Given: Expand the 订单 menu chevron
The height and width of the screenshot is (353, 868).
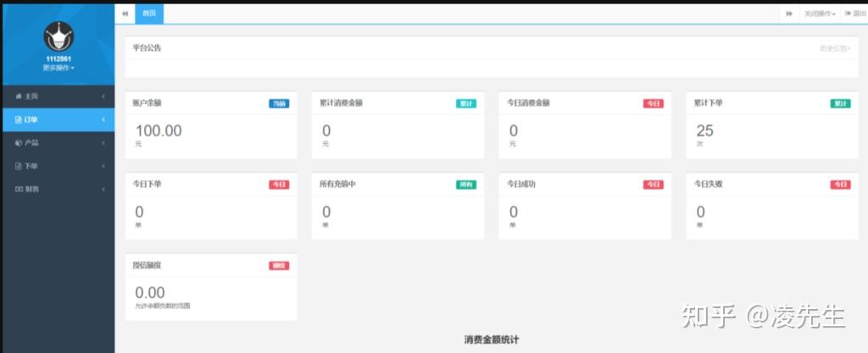Looking at the screenshot, I should pyautogui.click(x=103, y=120).
